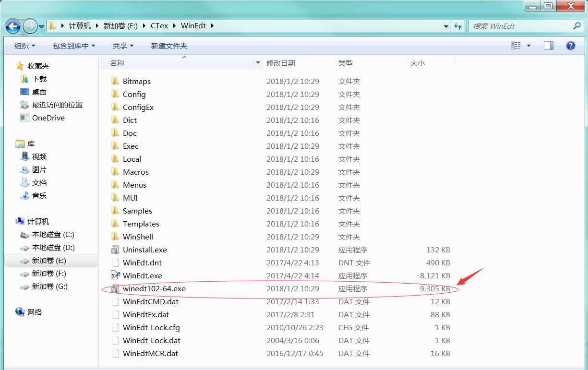Screen dimensions: 588x370
Task: Click the change view icon
Action: [516, 46]
